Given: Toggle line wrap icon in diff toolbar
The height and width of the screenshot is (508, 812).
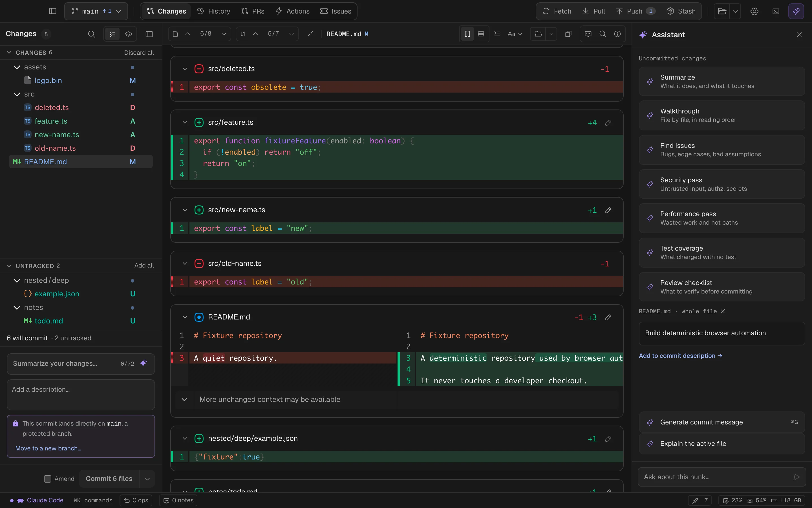Looking at the screenshot, I should point(497,34).
